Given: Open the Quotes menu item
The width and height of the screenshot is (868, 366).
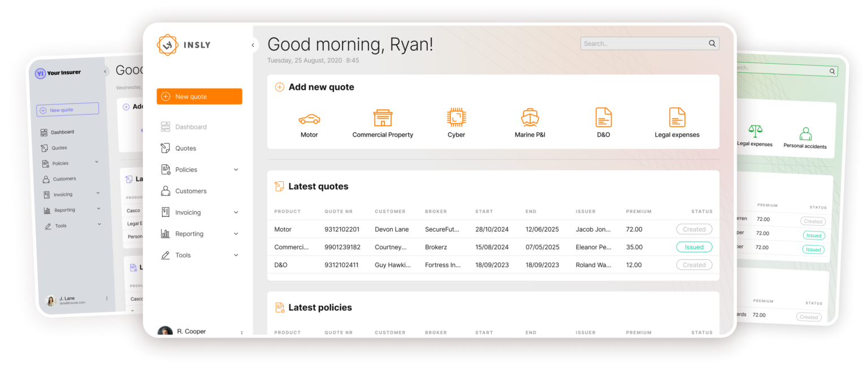Looking at the screenshot, I should pos(185,149).
